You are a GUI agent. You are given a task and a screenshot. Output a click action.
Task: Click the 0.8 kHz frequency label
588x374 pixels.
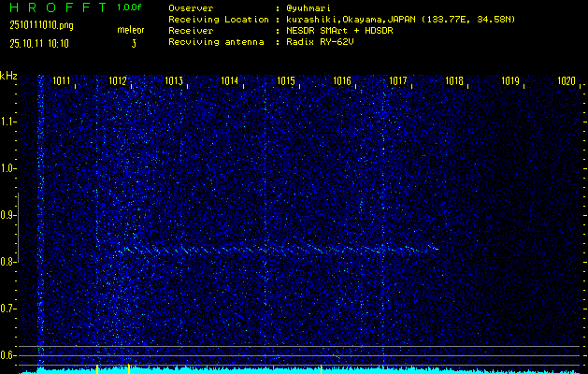click(7, 262)
